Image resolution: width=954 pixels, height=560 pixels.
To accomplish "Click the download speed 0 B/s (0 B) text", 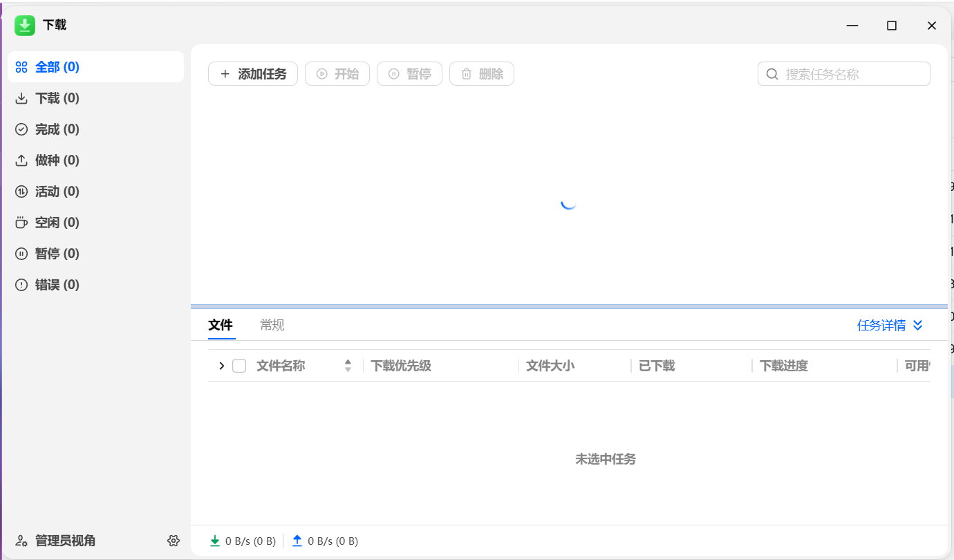I will pos(250,541).
